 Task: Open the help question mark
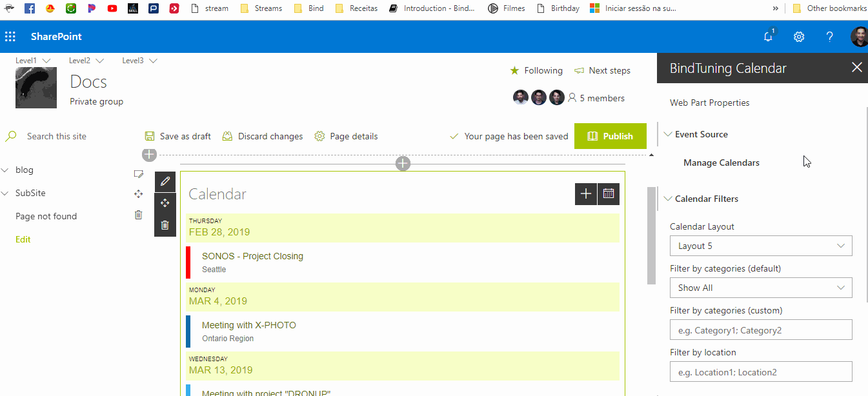click(x=830, y=37)
